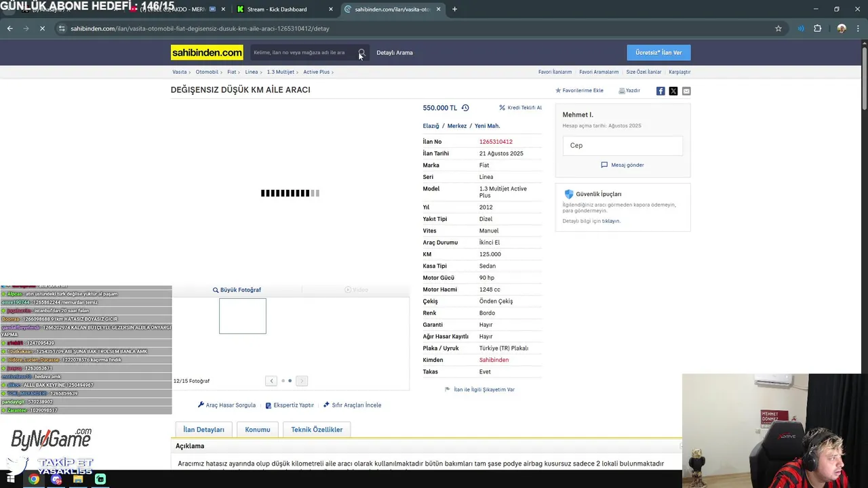The height and width of the screenshot is (488, 868).
Task: Click Sıfır Araçları İncele link
Action: [x=352, y=405]
